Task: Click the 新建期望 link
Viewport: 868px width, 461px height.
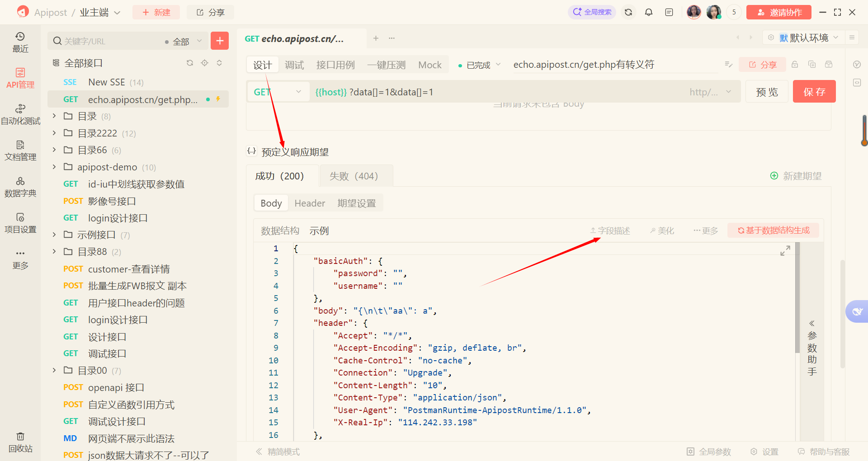Action: [x=796, y=176]
